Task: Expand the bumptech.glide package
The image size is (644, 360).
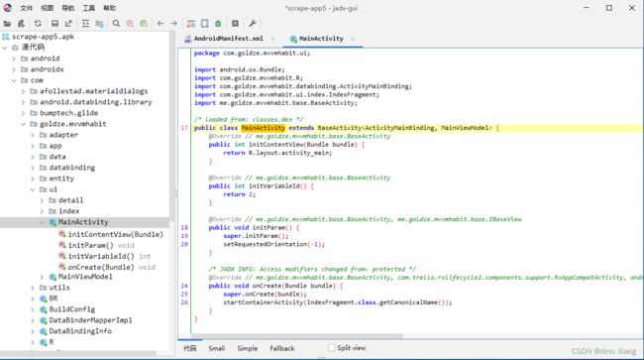Action: [x=24, y=113]
